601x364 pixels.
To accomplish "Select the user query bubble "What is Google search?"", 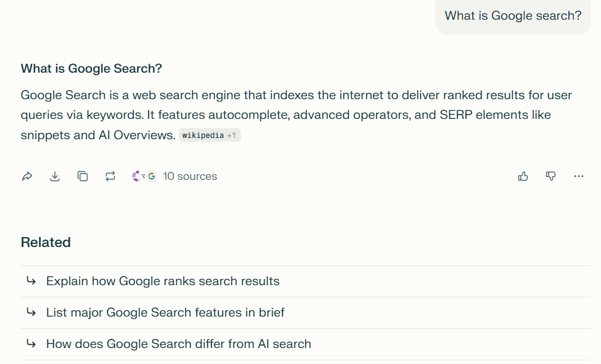I will click(x=513, y=15).
